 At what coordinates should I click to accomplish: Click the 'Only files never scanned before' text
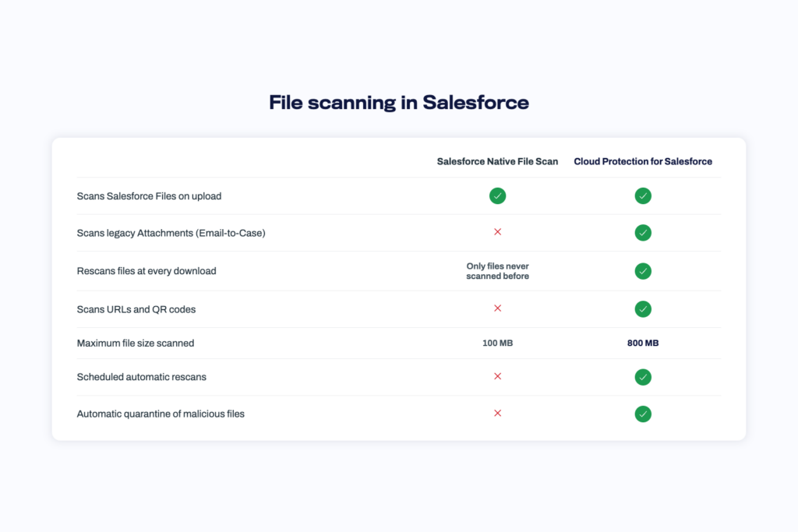coord(497,271)
